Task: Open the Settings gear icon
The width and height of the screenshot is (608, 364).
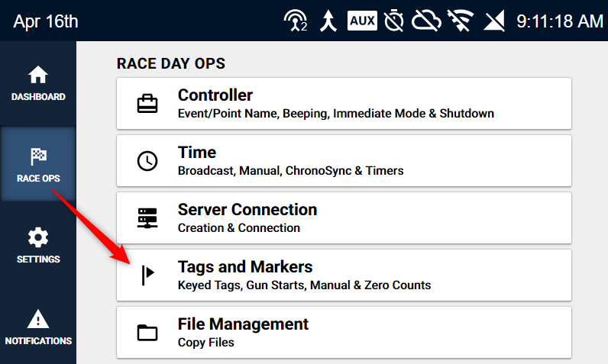Action: tap(38, 237)
